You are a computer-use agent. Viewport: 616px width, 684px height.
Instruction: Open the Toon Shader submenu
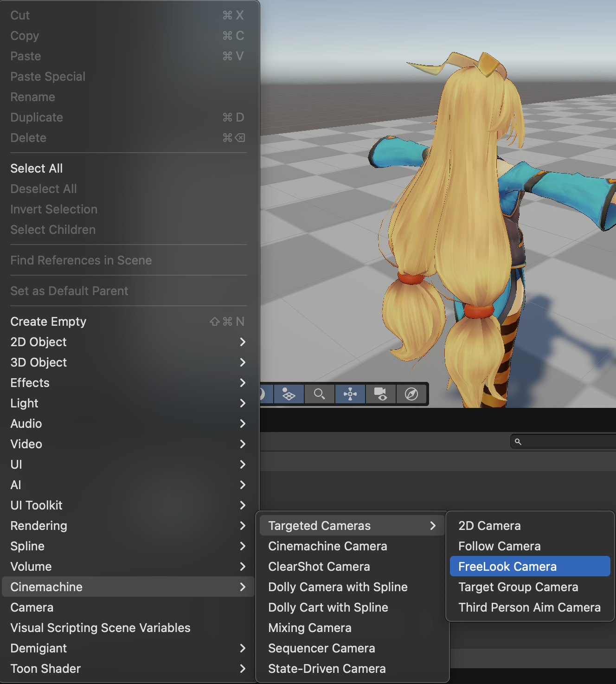45,669
